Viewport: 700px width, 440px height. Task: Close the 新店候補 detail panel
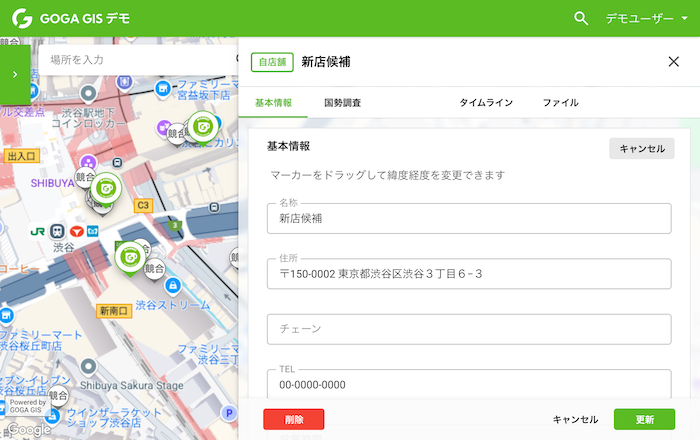tap(673, 62)
